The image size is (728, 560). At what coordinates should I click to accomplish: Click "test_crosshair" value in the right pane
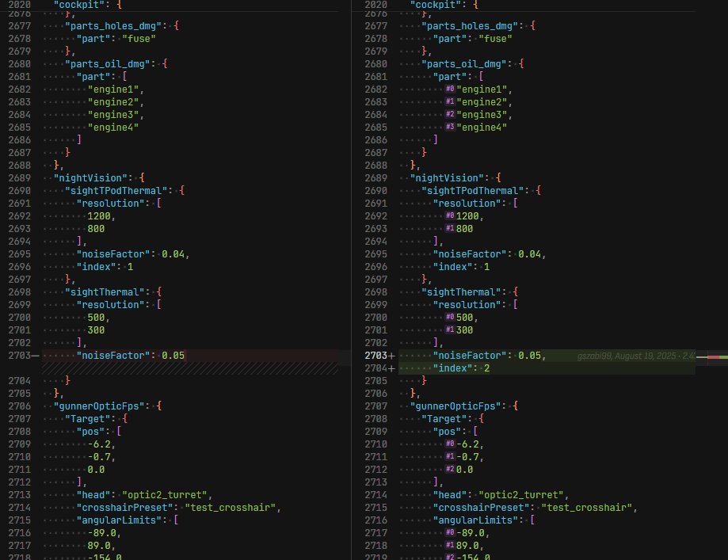587,508
